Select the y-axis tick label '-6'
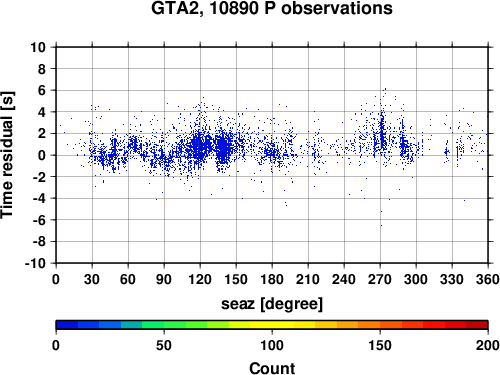 (39, 220)
